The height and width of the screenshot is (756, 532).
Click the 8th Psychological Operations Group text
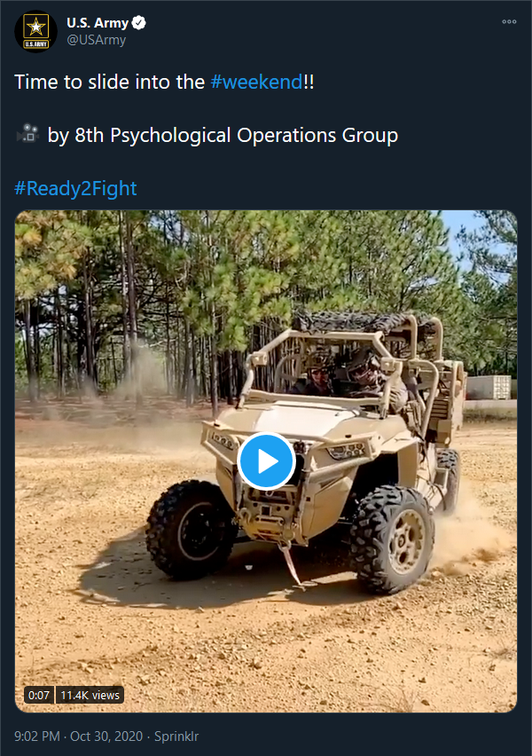tap(237, 135)
